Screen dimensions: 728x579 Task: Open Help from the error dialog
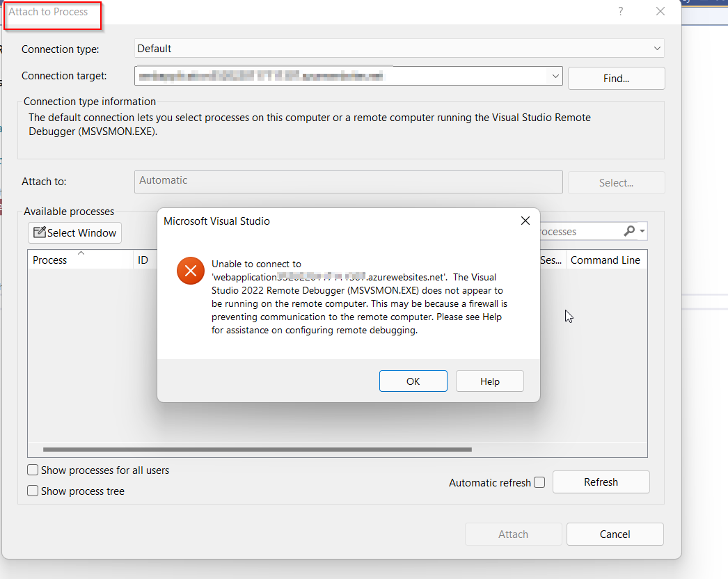tap(489, 381)
